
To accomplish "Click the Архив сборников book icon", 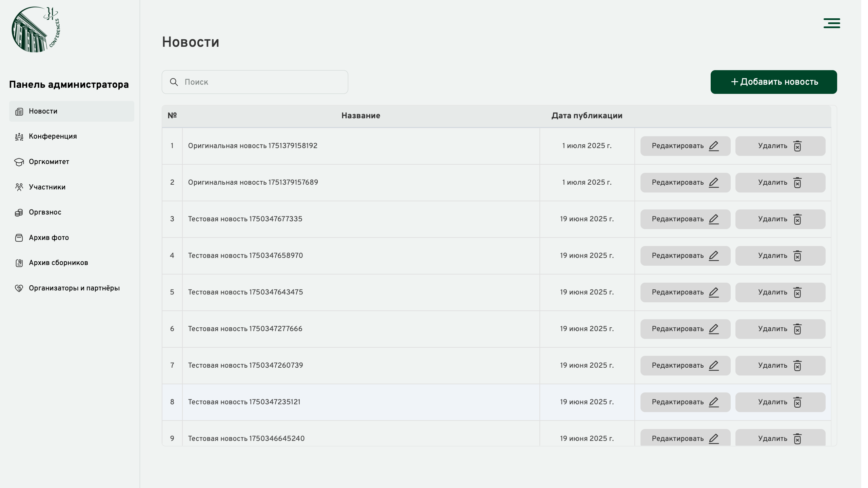I will [19, 263].
